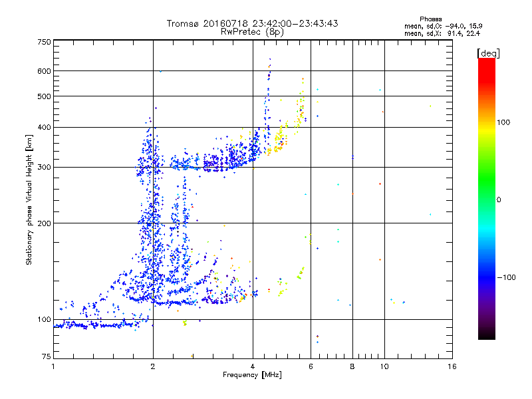Click the y-axis label "200"
This screenshot has height=399, width=532.
(44, 223)
